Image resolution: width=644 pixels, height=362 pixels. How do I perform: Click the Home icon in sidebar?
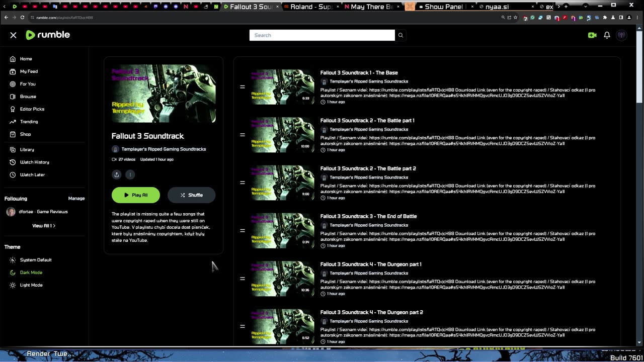point(13,59)
